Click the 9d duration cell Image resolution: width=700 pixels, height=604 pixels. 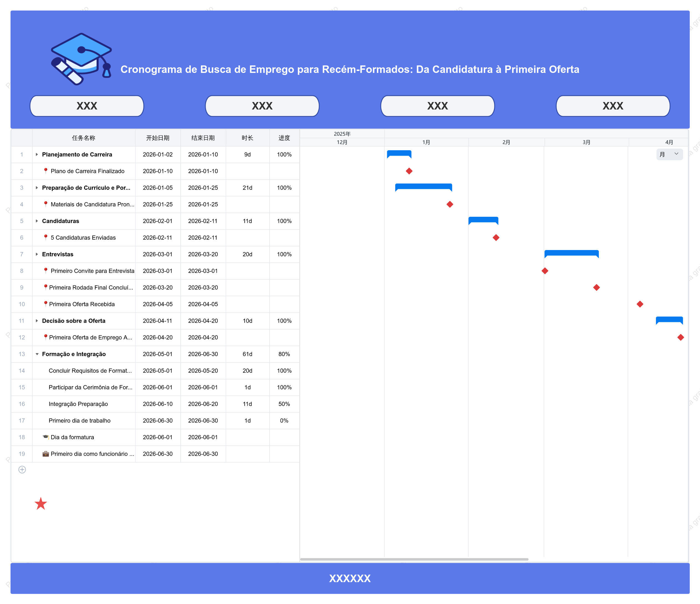tap(248, 154)
